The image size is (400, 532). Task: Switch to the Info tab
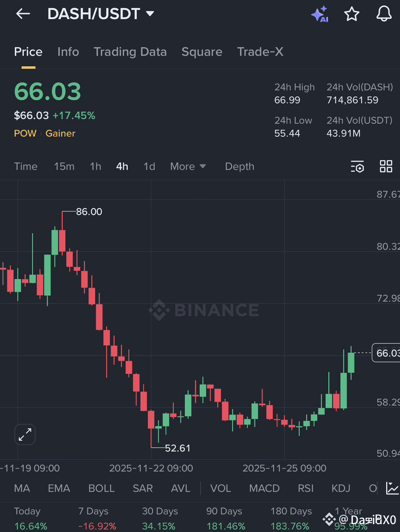[x=68, y=52]
